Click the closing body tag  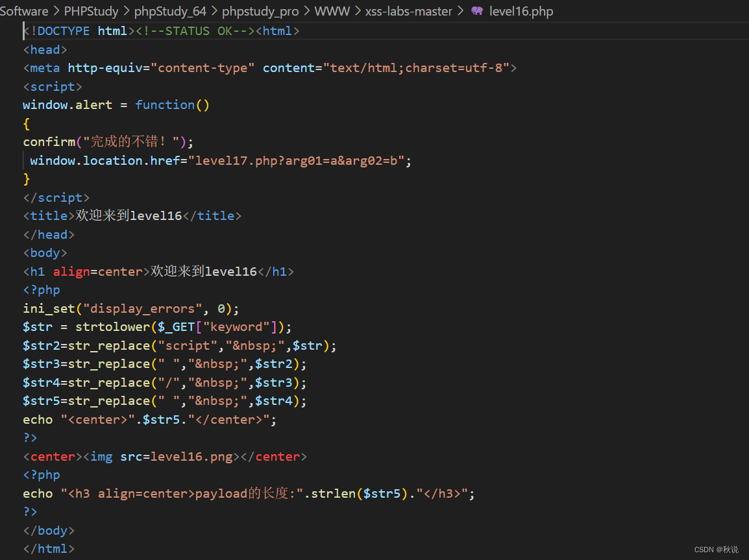pyautogui.click(x=49, y=530)
